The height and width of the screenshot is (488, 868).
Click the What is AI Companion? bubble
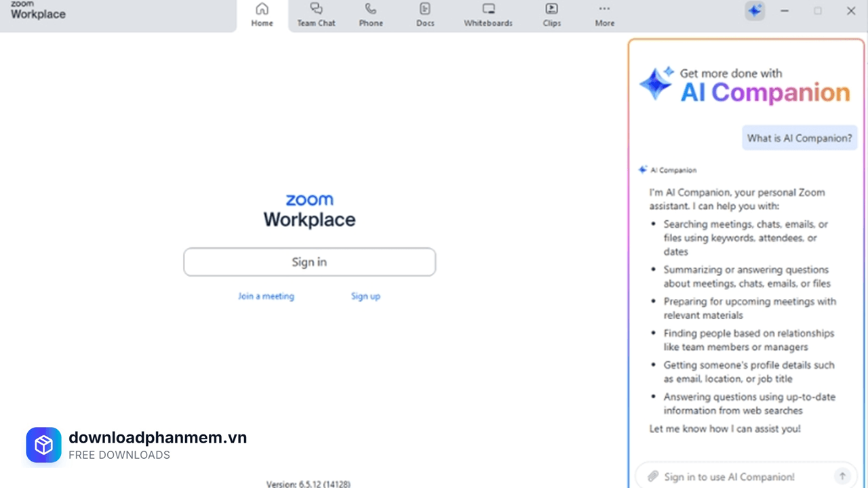(800, 138)
